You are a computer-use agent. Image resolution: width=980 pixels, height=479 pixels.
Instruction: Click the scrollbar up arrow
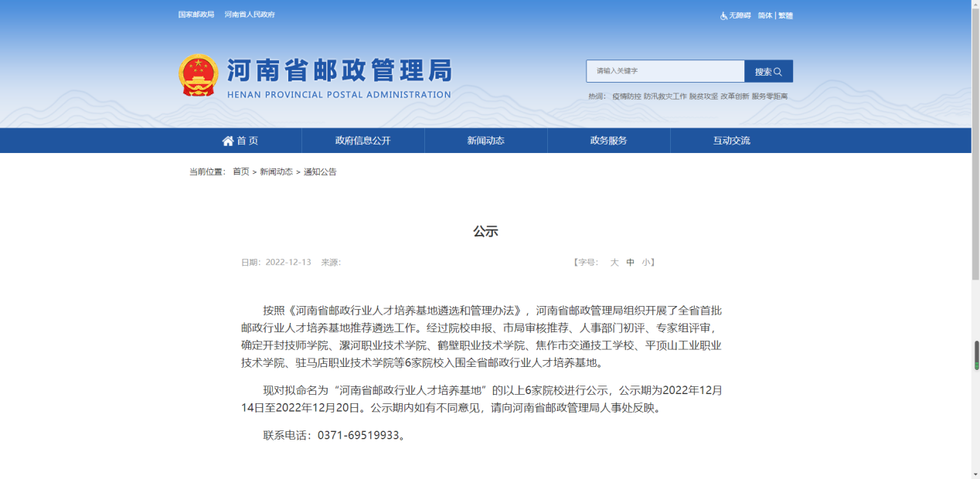pyautogui.click(x=975, y=5)
